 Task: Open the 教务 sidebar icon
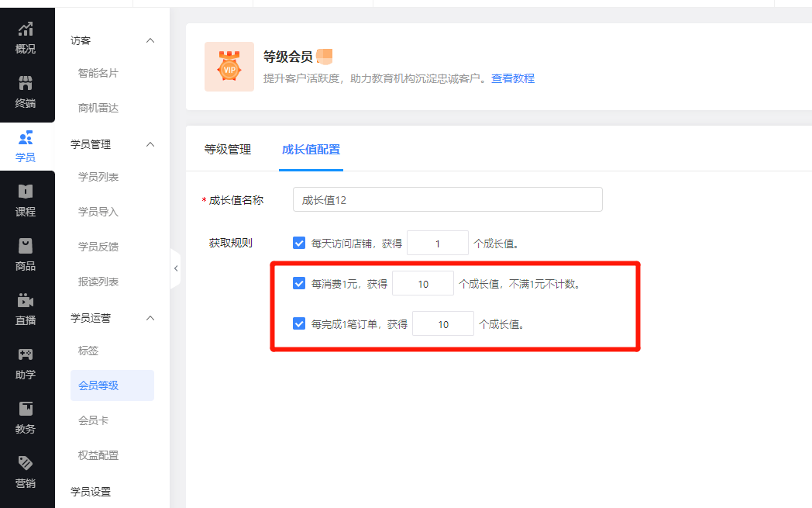pyautogui.click(x=26, y=409)
